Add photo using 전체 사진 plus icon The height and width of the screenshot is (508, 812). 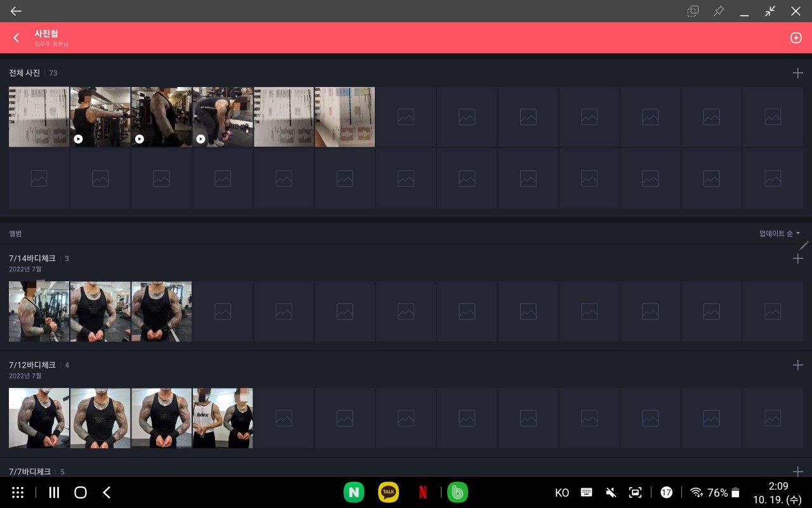coord(797,73)
